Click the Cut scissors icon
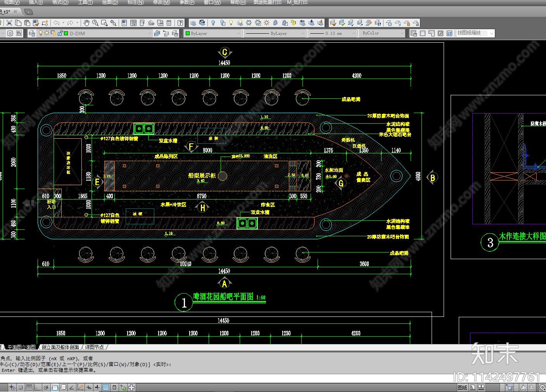Screen dimensions: 546x392 [x=9, y=23]
